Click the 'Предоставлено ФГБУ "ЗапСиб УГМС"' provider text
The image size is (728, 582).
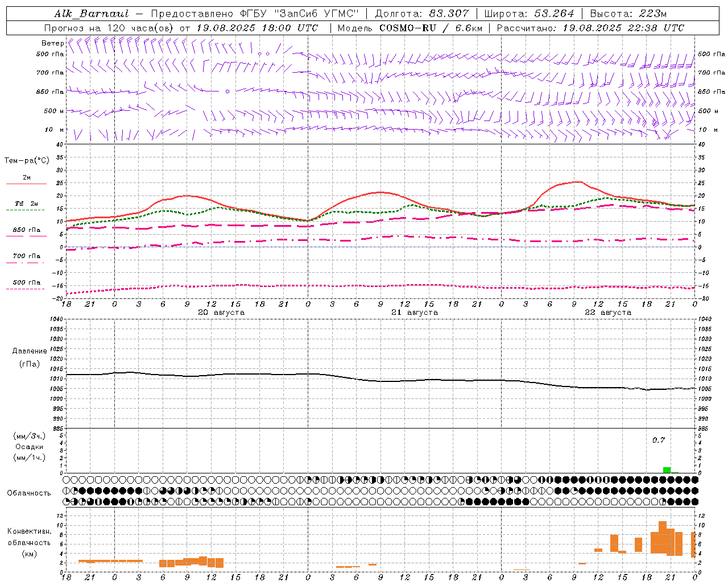255,14
